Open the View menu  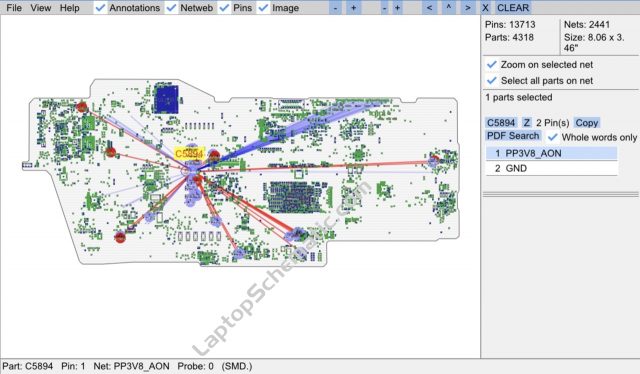pos(41,8)
